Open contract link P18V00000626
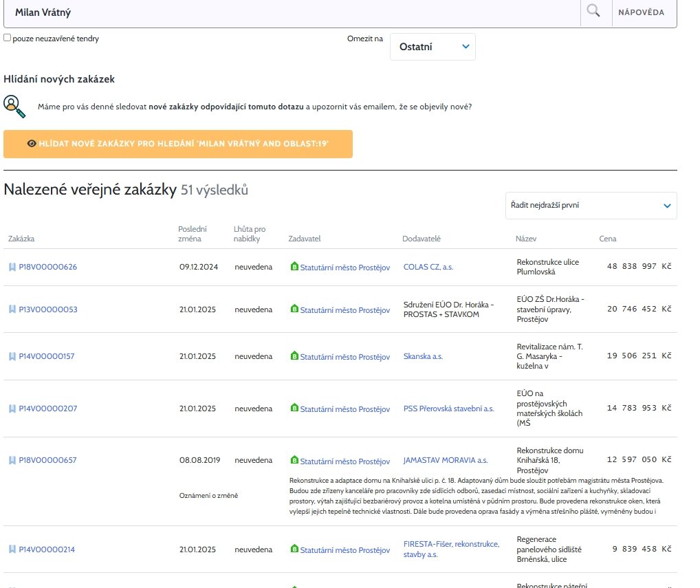Viewport: 700px width, 588px height. [x=47, y=267]
